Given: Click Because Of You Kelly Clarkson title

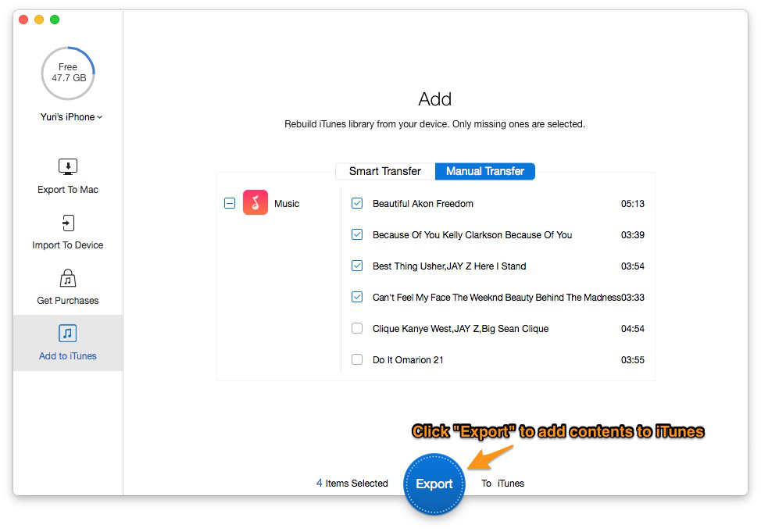Looking at the screenshot, I should point(472,235).
